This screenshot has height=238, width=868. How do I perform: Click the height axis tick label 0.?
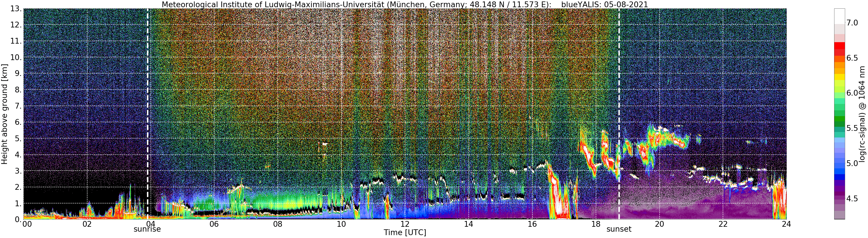[18, 220]
